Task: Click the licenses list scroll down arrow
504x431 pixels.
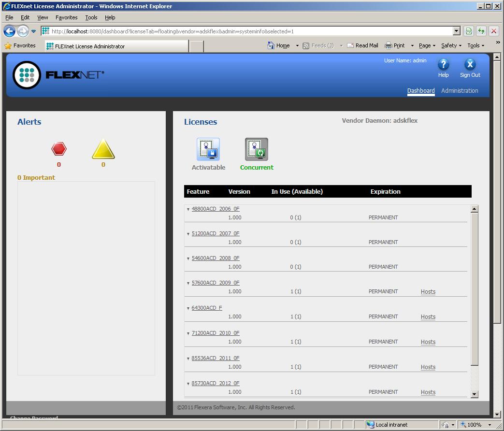Action: (475, 394)
